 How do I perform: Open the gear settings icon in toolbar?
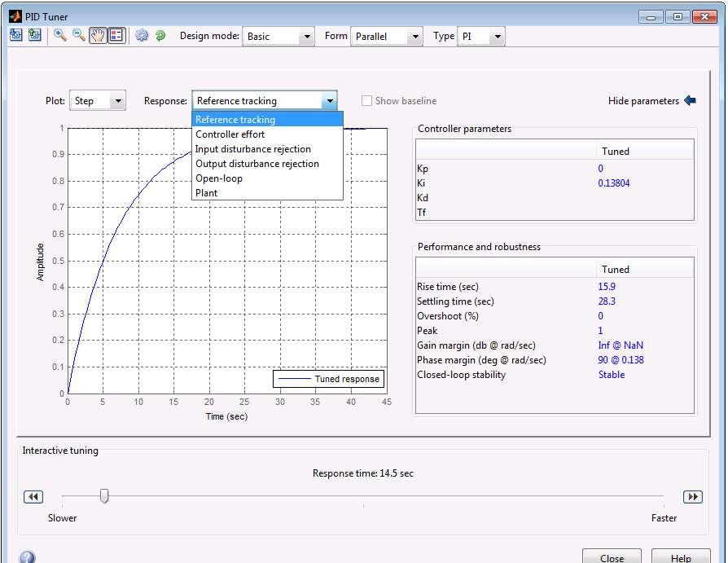tap(142, 35)
